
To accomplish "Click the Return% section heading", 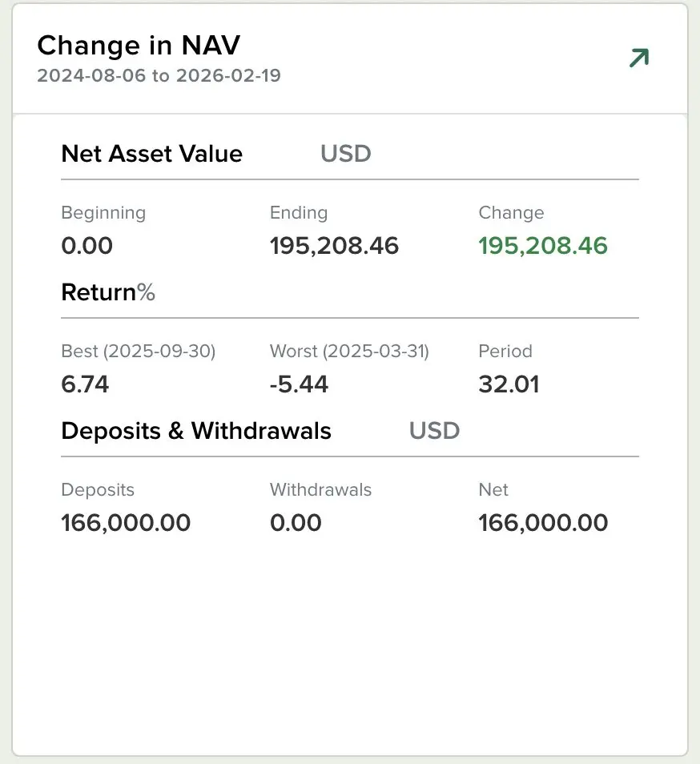I will pos(108,292).
